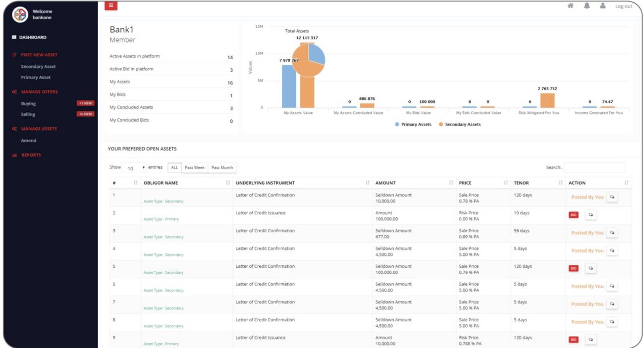This screenshot has width=644, height=348.
Task: Open Secondary Asset in sidebar
Action: coord(38,66)
